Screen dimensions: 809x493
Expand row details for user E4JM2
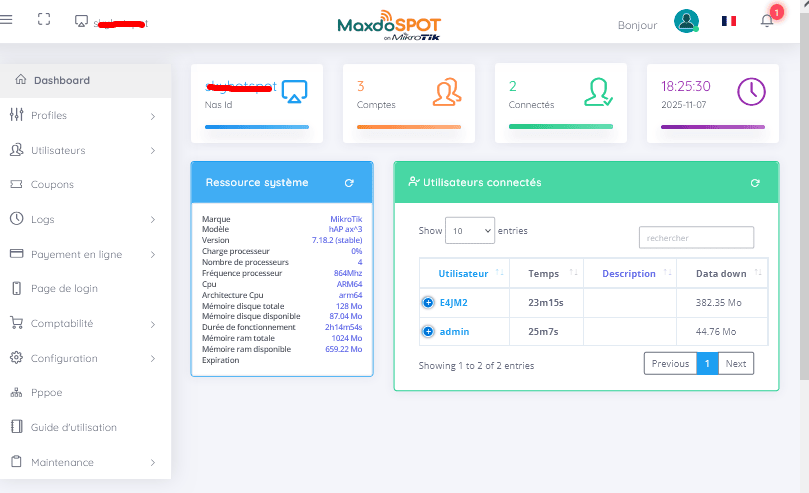[428, 301]
